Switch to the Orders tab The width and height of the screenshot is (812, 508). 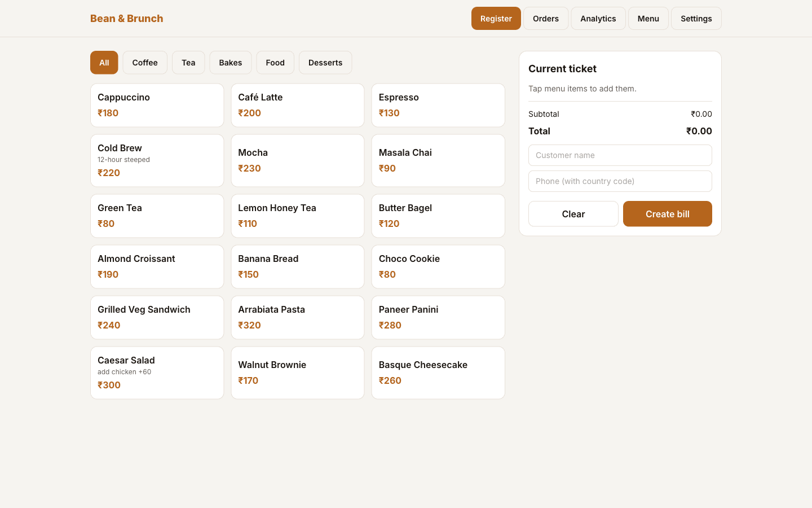pyautogui.click(x=546, y=19)
